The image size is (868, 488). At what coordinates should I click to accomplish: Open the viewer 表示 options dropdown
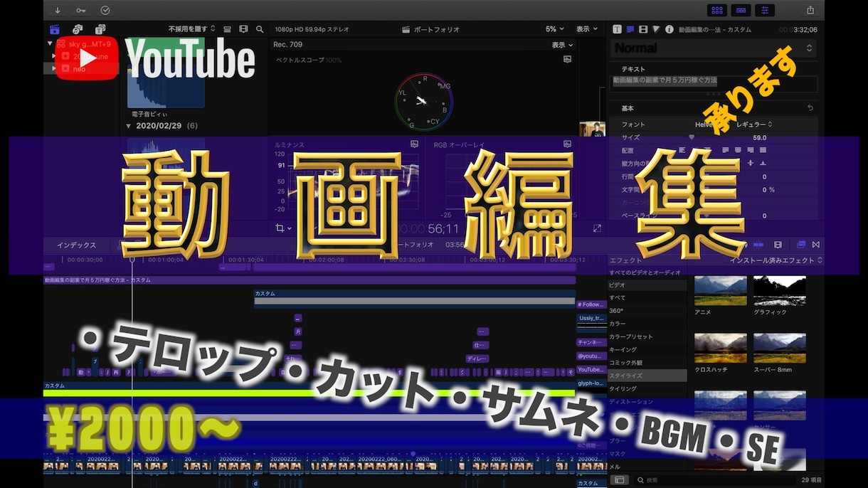point(587,29)
